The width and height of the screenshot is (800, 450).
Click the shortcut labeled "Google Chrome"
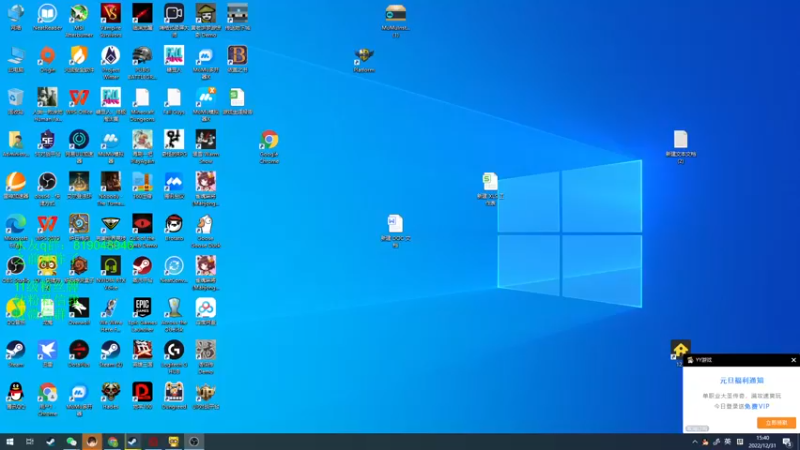pyautogui.click(x=269, y=147)
